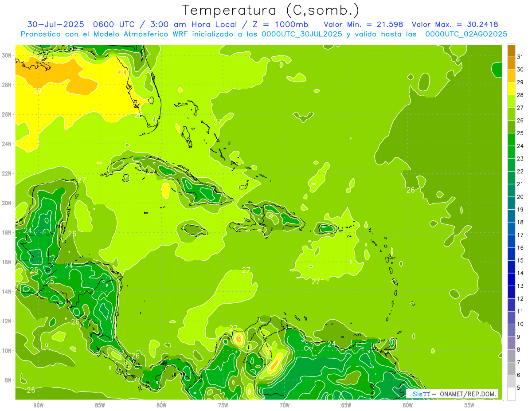Click the "23" legend scale label

click(x=520, y=158)
